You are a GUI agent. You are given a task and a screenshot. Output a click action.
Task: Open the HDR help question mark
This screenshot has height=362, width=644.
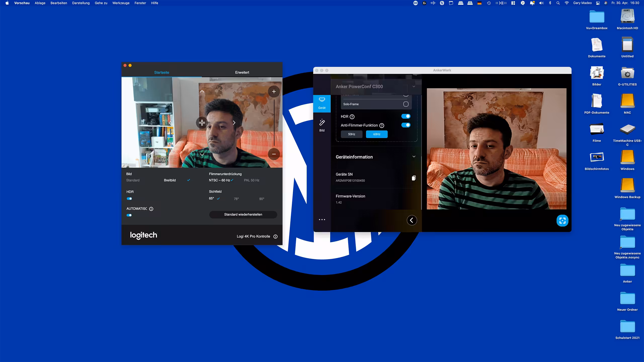pyautogui.click(x=352, y=117)
